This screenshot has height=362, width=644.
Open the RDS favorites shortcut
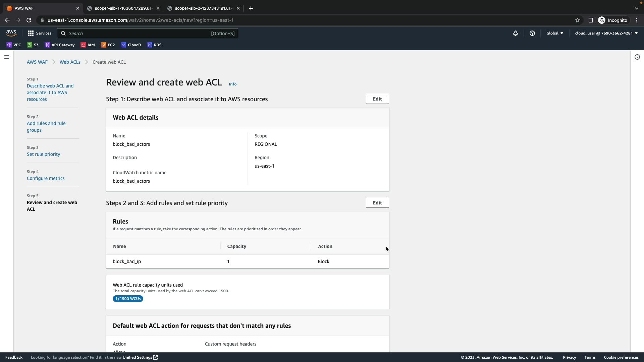click(154, 45)
